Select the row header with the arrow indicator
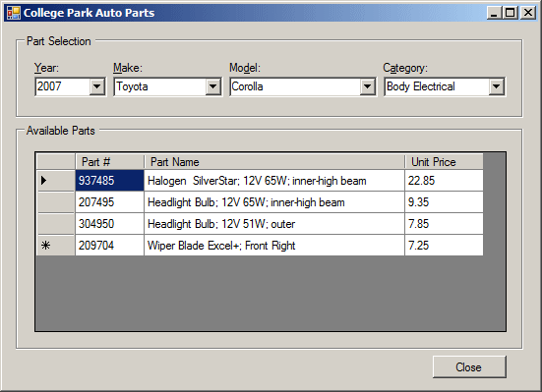Screen dimensions: 542x392 (56, 181)
